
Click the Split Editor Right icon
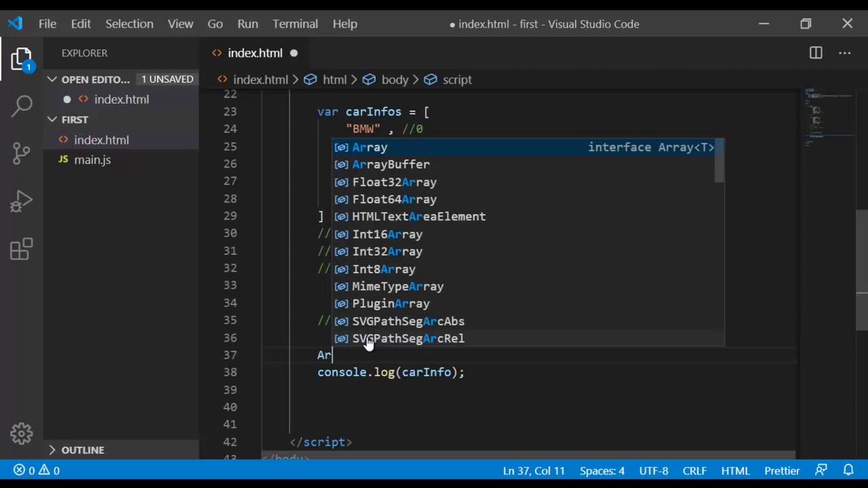[816, 53]
